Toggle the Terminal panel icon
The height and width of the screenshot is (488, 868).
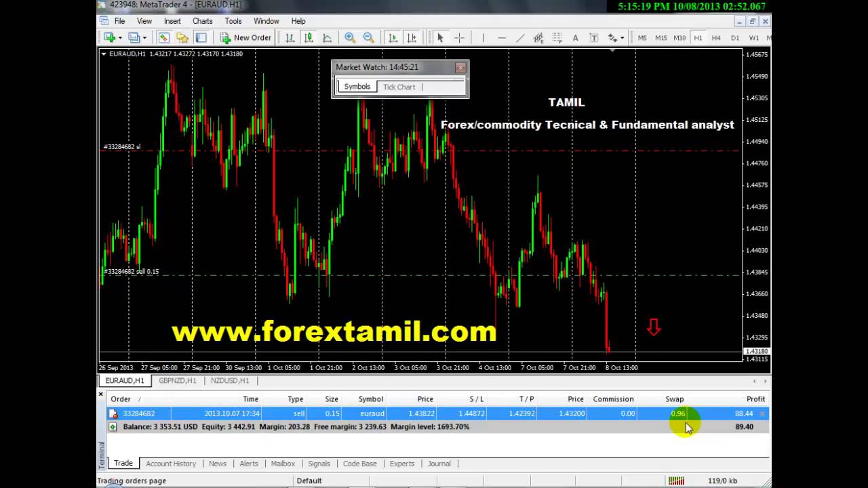[x=201, y=38]
